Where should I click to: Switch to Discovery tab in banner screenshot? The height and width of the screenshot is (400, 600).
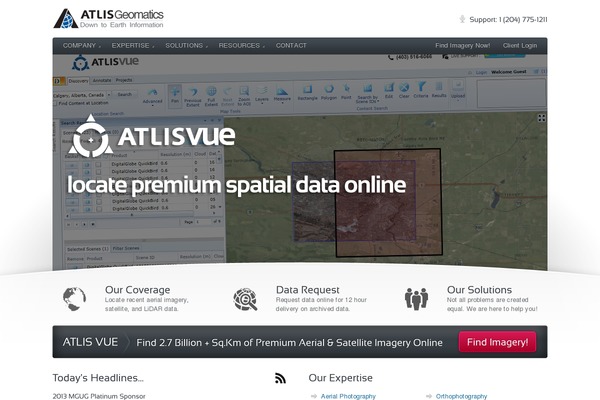tap(78, 81)
